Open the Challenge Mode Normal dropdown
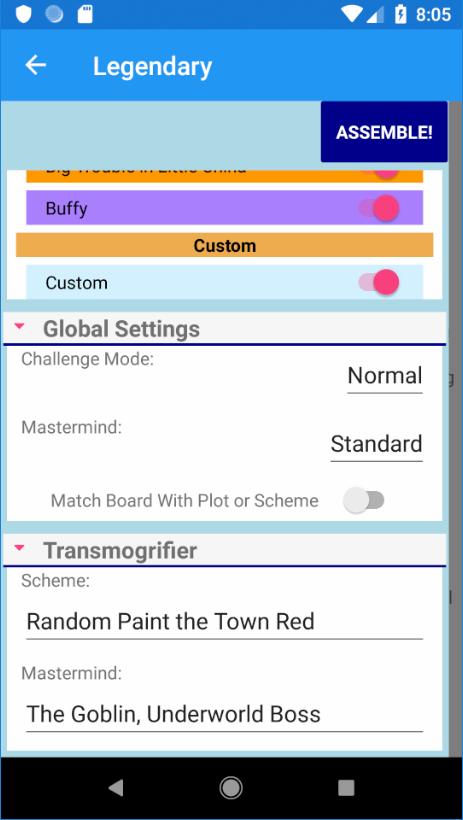 pyautogui.click(x=385, y=376)
